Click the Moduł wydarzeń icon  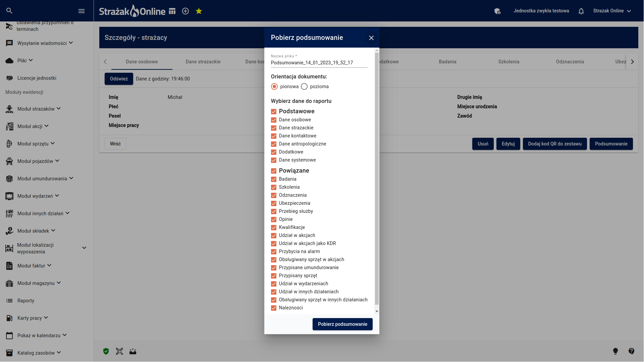click(9, 196)
